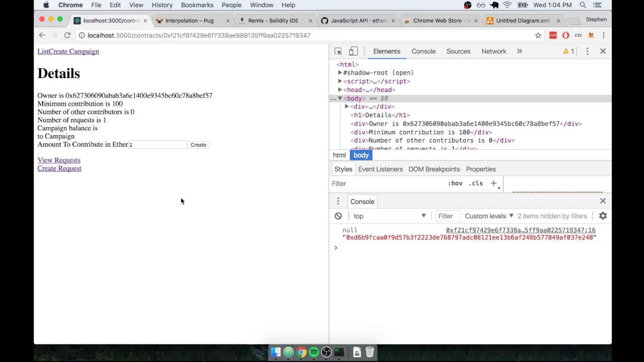Click the browser address bar URL

pos(199,35)
